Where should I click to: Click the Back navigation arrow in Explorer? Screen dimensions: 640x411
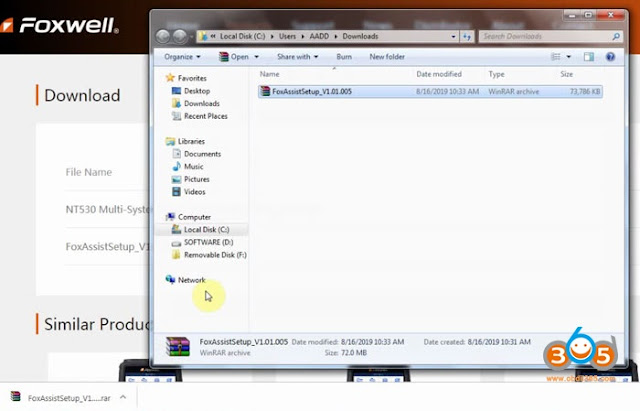163,36
